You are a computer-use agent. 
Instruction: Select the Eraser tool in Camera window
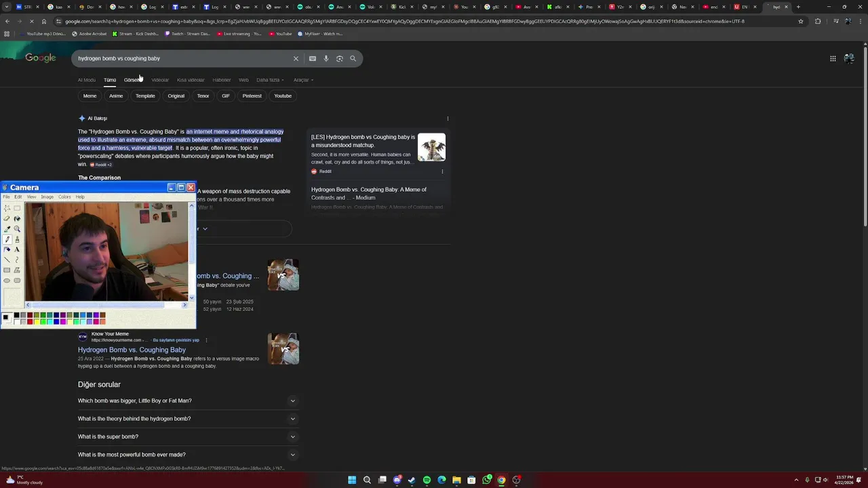click(x=7, y=219)
